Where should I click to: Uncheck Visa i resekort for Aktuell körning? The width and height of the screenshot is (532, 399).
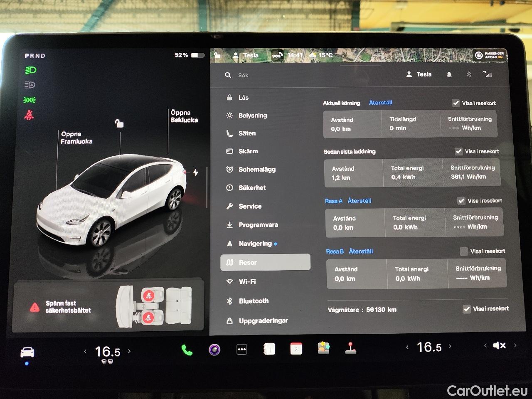point(456,103)
